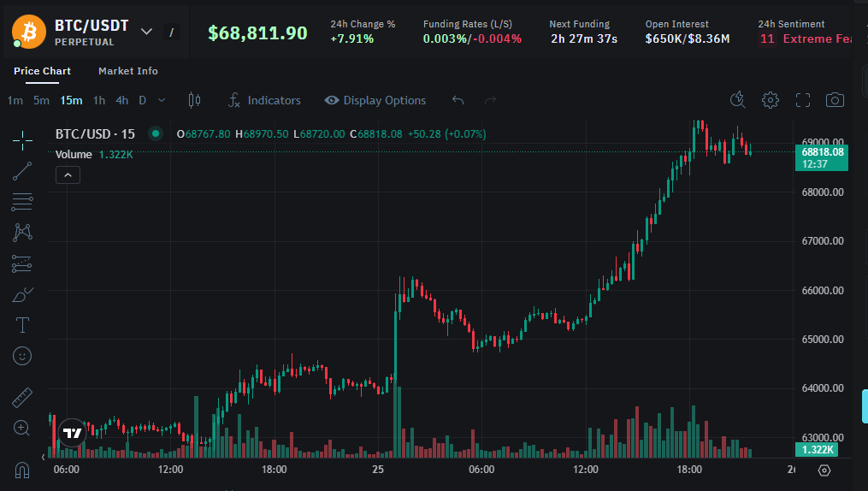The width and height of the screenshot is (868, 491).
Task: Select the D daily timeframe
Action: coord(142,100)
